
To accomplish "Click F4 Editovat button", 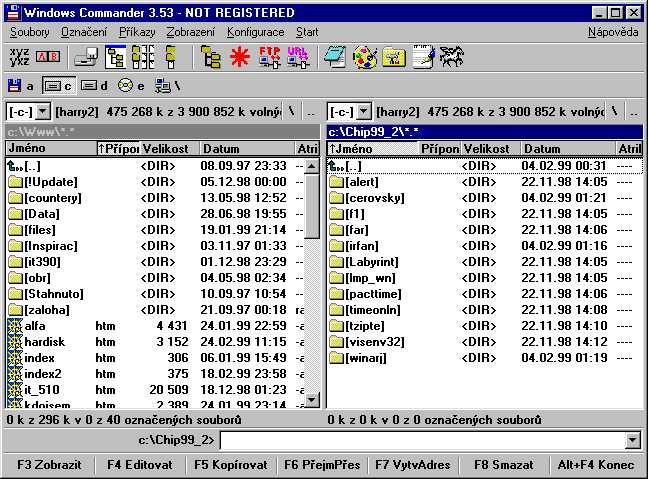I will click(140, 465).
